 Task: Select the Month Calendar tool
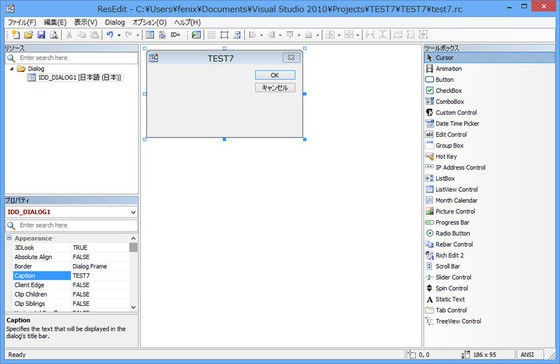[x=489, y=200]
